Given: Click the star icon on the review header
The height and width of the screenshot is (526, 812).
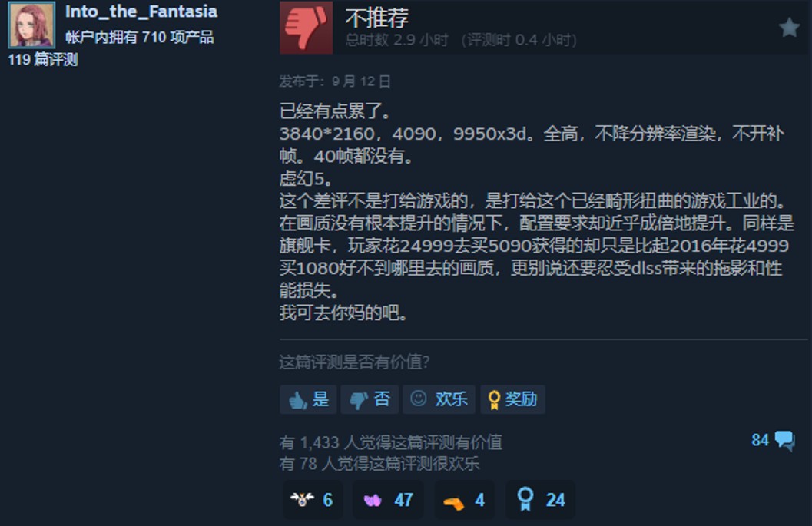Looking at the screenshot, I should coord(789,28).
